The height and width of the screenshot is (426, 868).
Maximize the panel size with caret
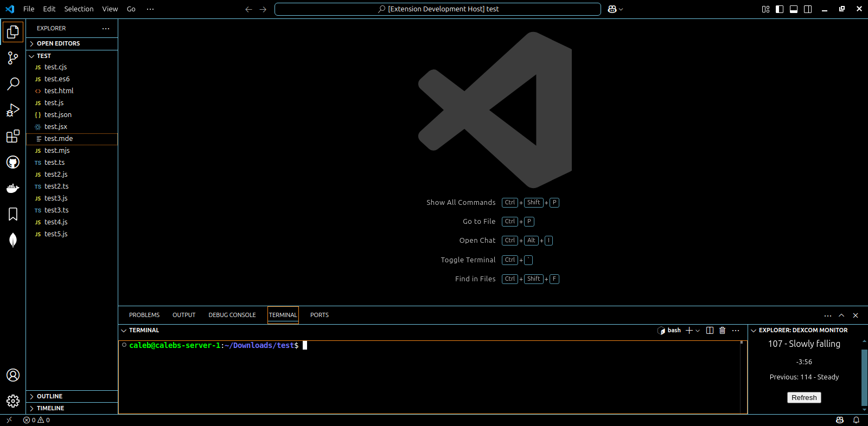(841, 315)
